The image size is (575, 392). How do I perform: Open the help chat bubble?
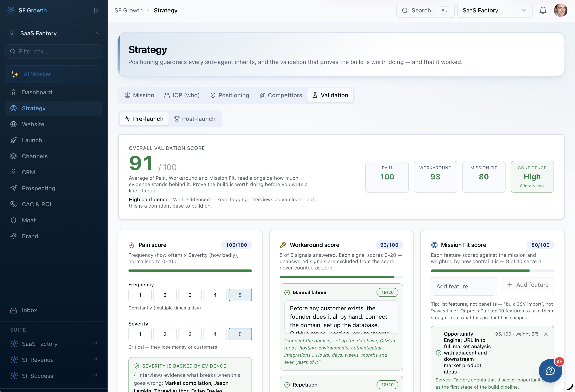coord(550,371)
